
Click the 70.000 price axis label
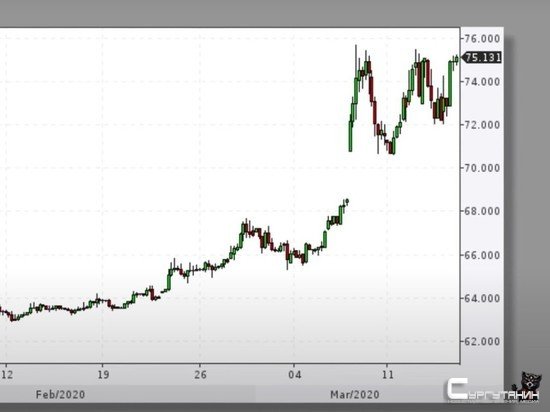click(x=482, y=168)
